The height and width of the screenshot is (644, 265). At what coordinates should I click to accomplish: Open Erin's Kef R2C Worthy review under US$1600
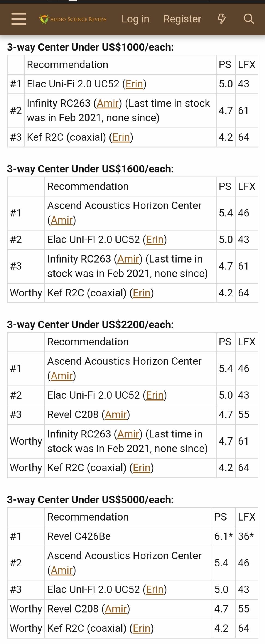[142, 293]
